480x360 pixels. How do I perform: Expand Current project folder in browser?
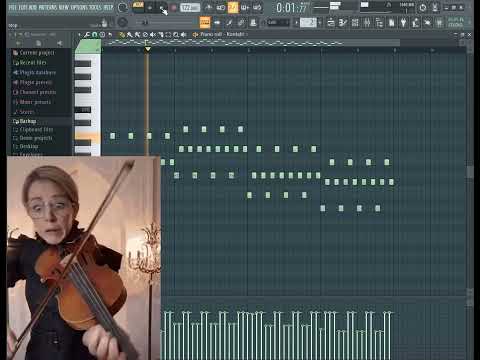(33, 53)
